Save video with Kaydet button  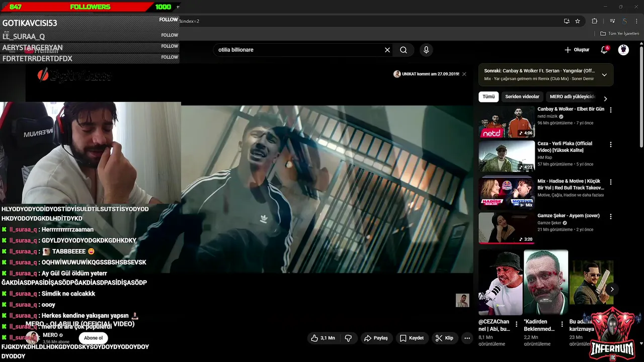pyautogui.click(x=412, y=338)
